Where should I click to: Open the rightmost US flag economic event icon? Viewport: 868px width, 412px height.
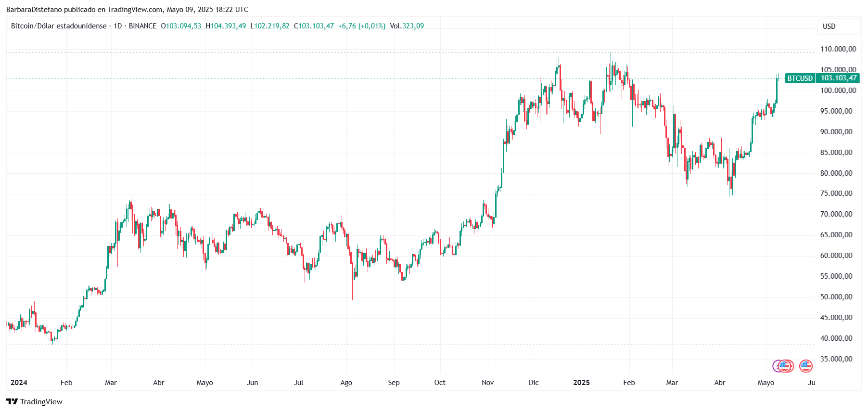[806, 366]
